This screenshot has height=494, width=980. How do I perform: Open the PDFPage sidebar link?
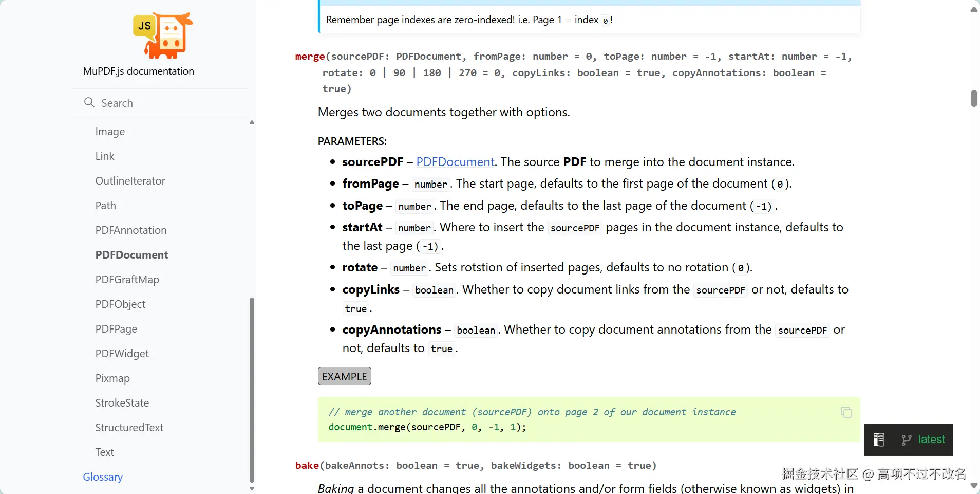(116, 329)
